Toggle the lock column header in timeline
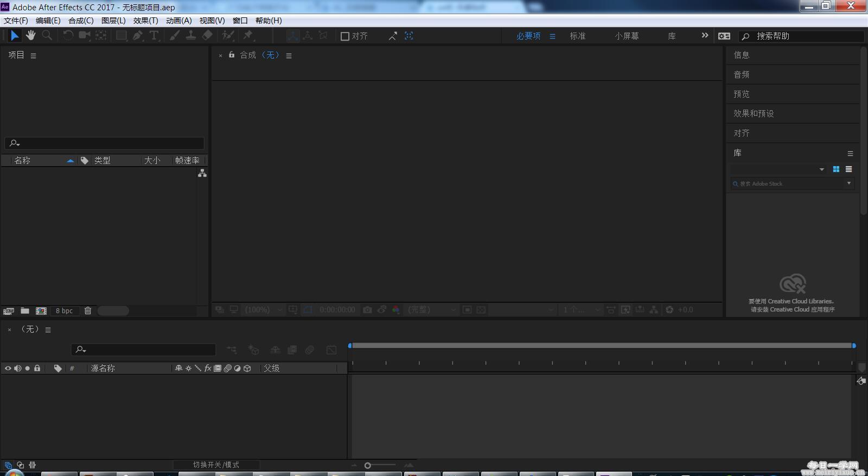The height and width of the screenshot is (476, 868). (x=37, y=369)
